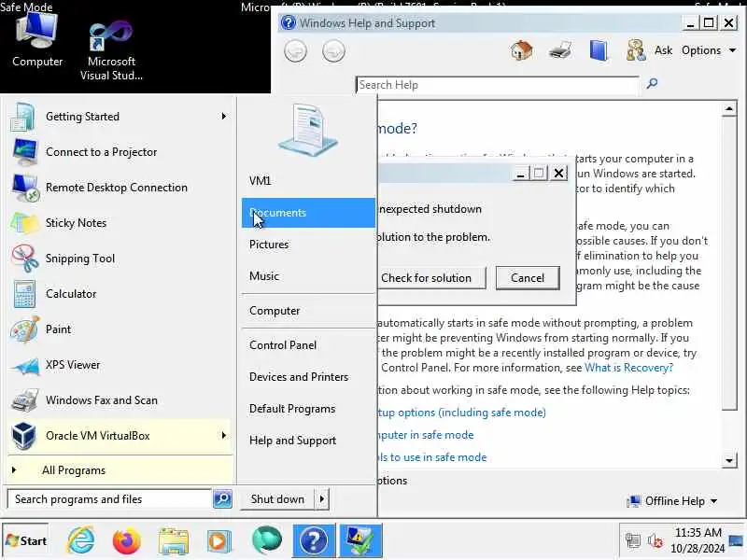Screen dimensions: 747x560
Task: Open Windows Media Player from taskbar
Action: pos(219,541)
